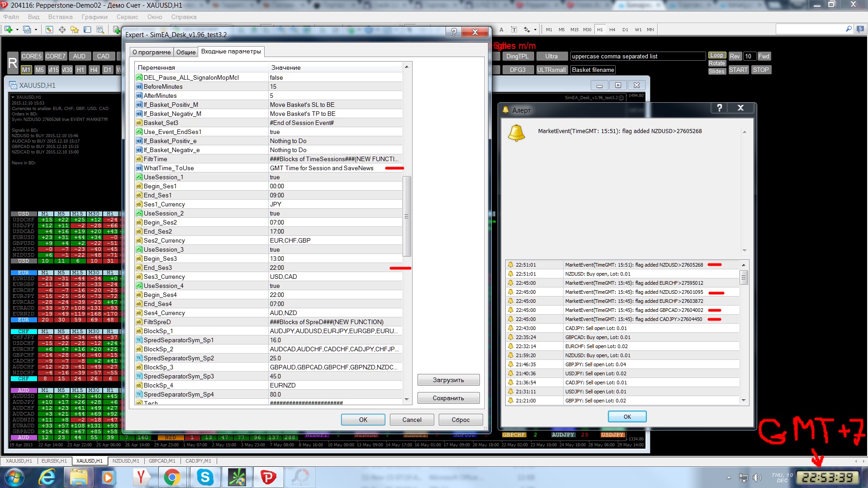Open the New Chart toolbar icon
Viewport: 868px width, 488px height.
pos(8,29)
